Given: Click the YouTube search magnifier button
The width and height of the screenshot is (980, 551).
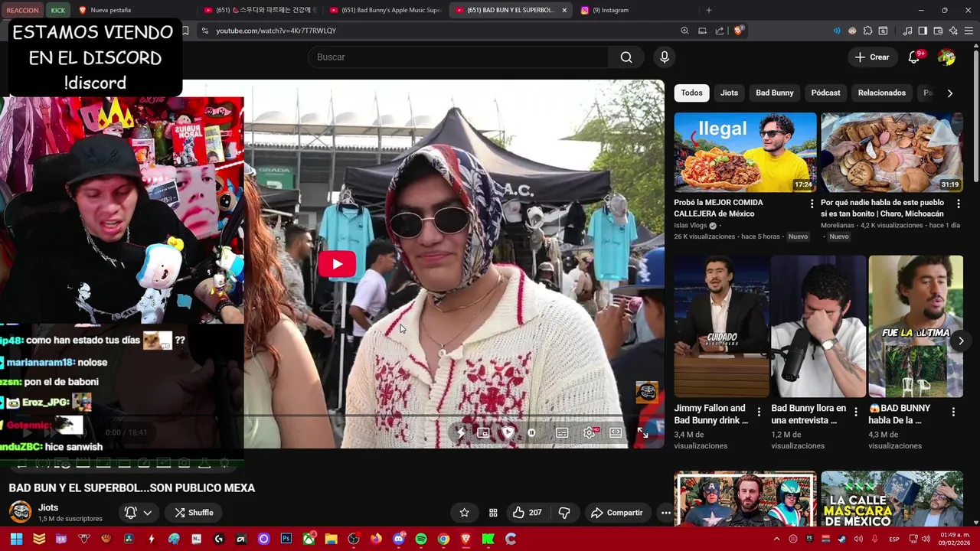Looking at the screenshot, I should [626, 57].
